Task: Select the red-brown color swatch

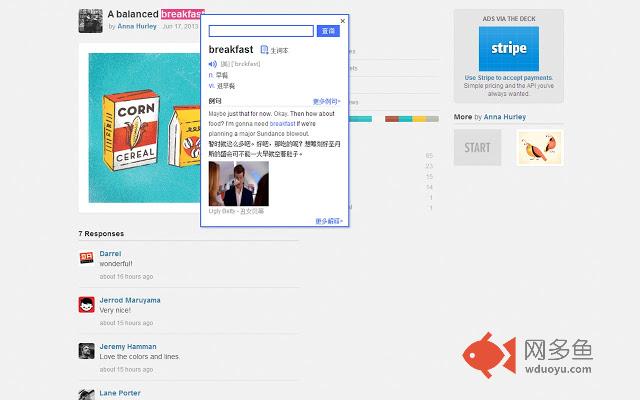Action: point(392,119)
